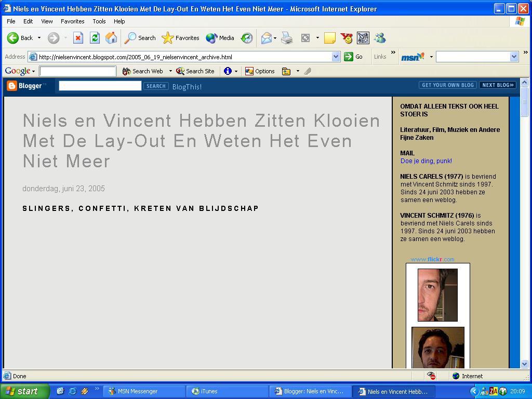Open the Edit menu
This screenshot has width=532, height=399.
tap(28, 21)
